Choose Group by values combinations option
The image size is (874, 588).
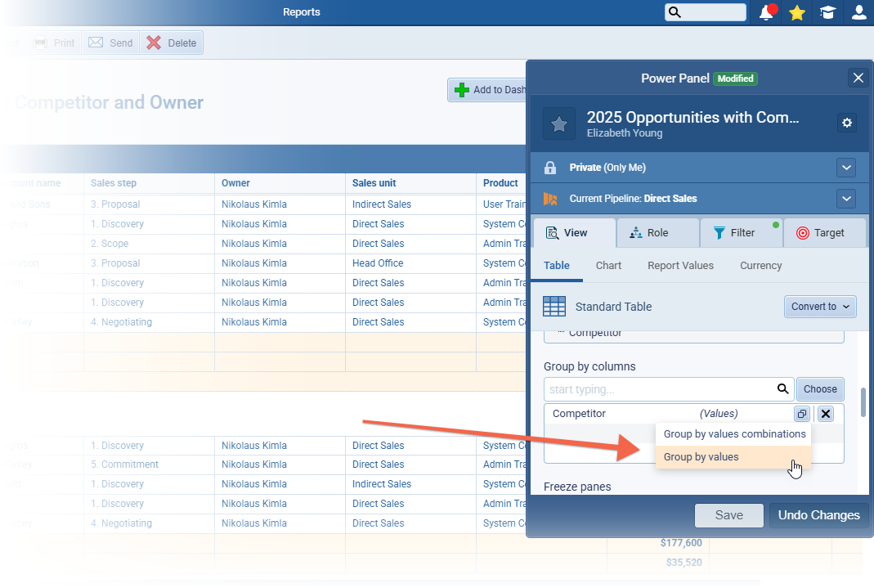[734, 434]
